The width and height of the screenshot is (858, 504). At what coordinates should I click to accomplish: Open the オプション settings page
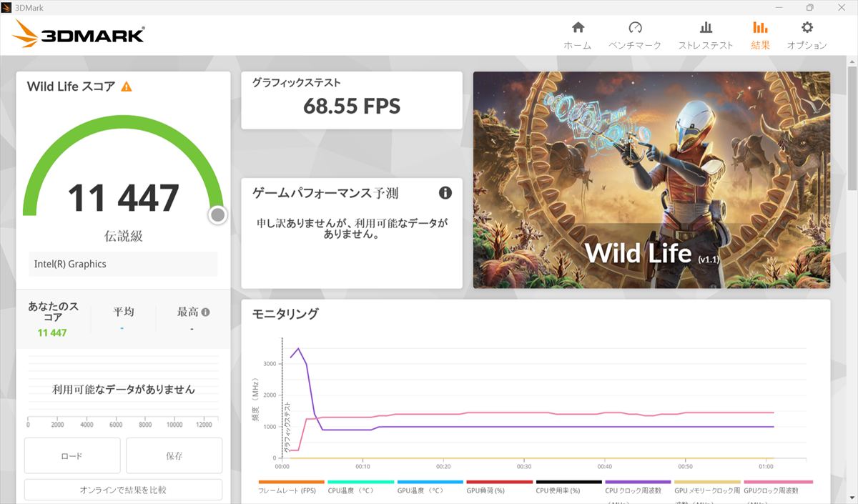click(807, 35)
